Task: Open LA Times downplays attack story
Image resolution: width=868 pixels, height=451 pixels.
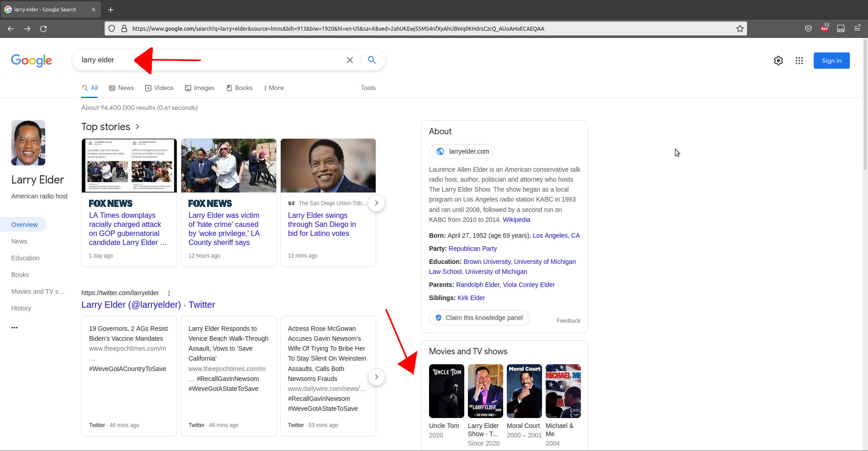Action: 128,229
